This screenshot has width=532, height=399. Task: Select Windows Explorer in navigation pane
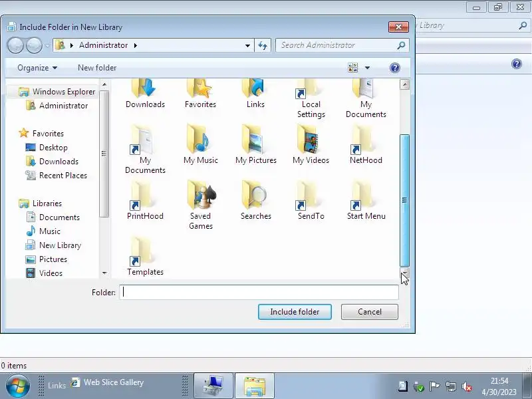pyautogui.click(x=57, y=92)
